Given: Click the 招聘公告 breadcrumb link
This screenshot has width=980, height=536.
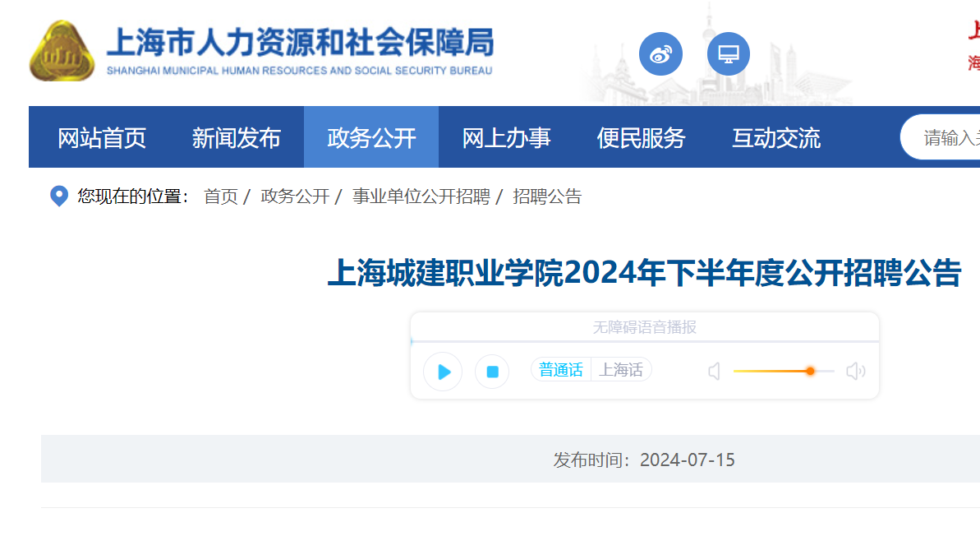Looking at the screenshot, I should 547,196.
